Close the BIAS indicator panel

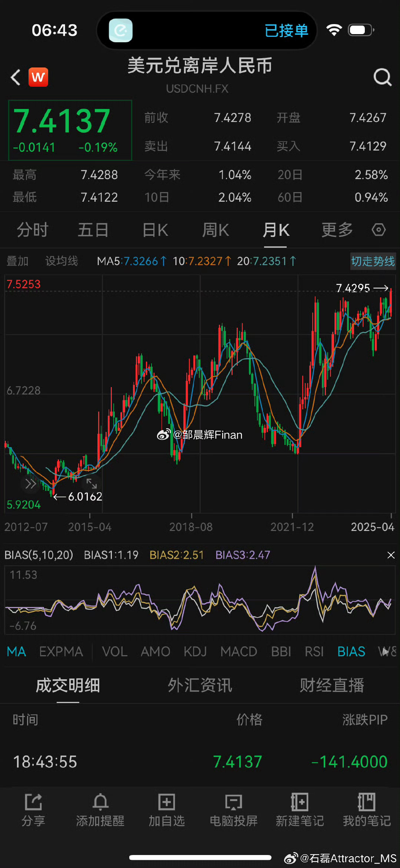pyautogui.click(x=391, y=555)
